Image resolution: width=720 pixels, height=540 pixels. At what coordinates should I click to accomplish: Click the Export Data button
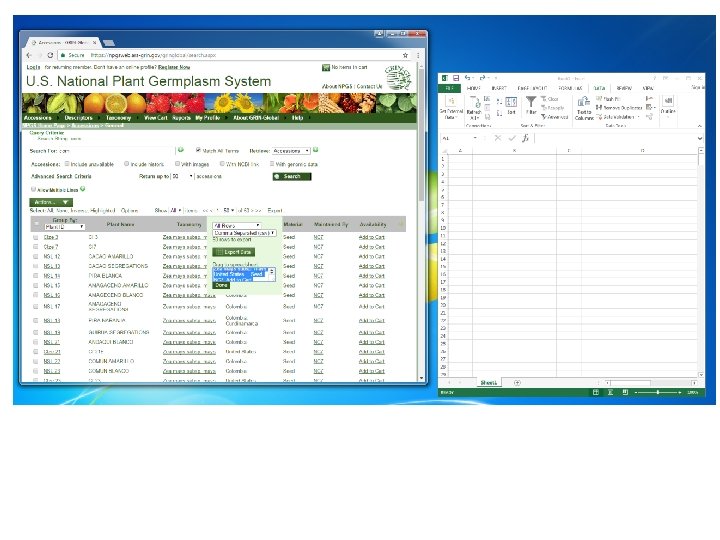click(x=234, y=252)
